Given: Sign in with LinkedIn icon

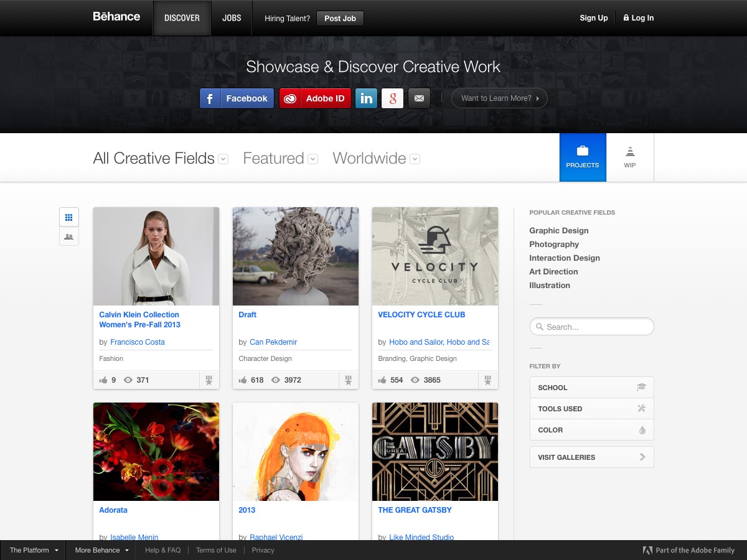Looking at the screenshot, I should 367,98.
